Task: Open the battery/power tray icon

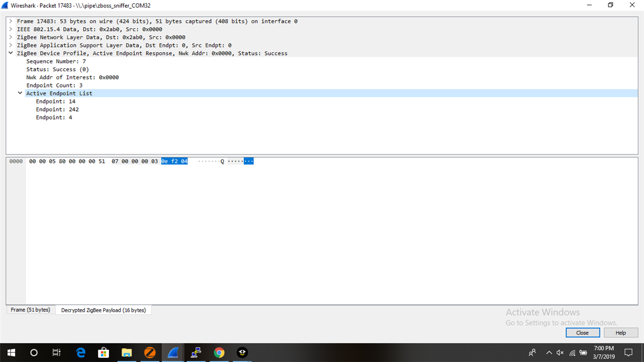Action: (583, 353)
